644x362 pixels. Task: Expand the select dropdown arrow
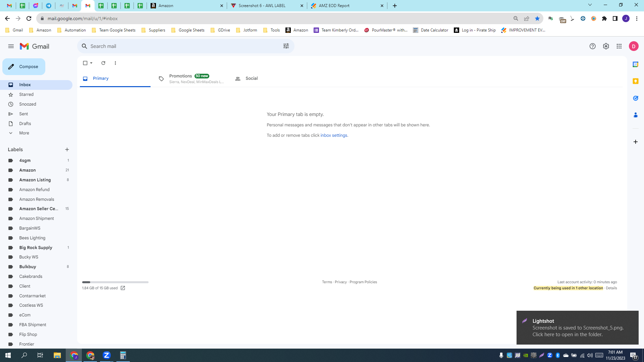click(91, 63)
